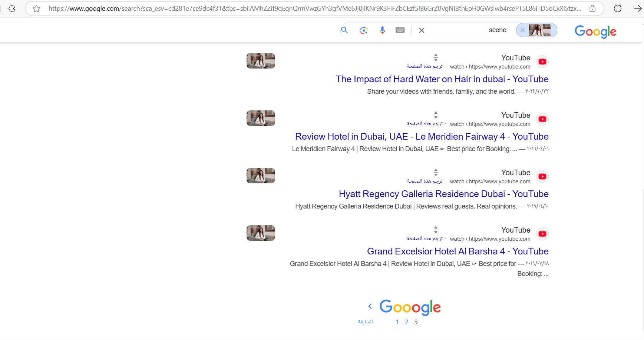Click YouTube favicon of Le Meridien result
The width and height of the screenshot is (644, 340).
[542, 119]
